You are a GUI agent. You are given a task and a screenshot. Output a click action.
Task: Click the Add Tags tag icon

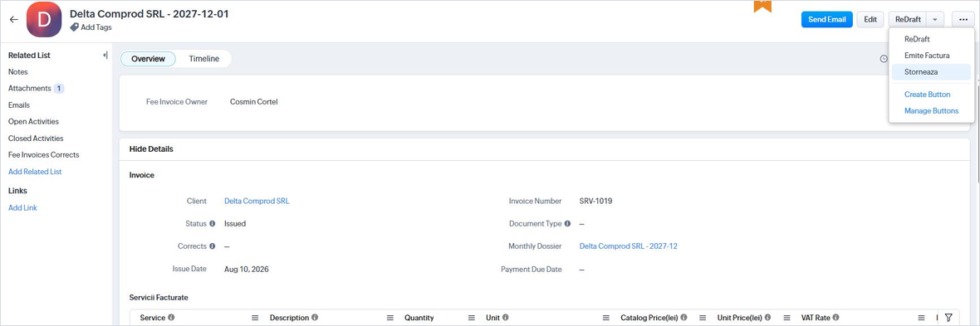click(x=75, y=27)
